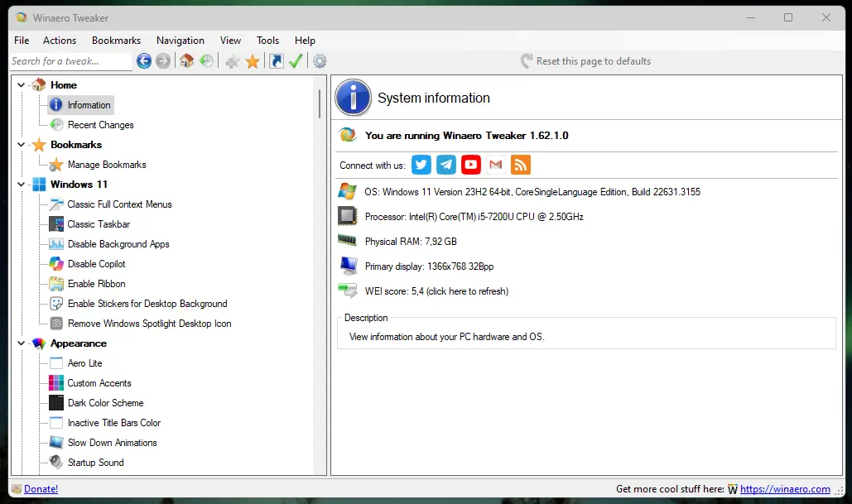Collapse the Appearance tree section
852x504 pixels.
(22, 343)
